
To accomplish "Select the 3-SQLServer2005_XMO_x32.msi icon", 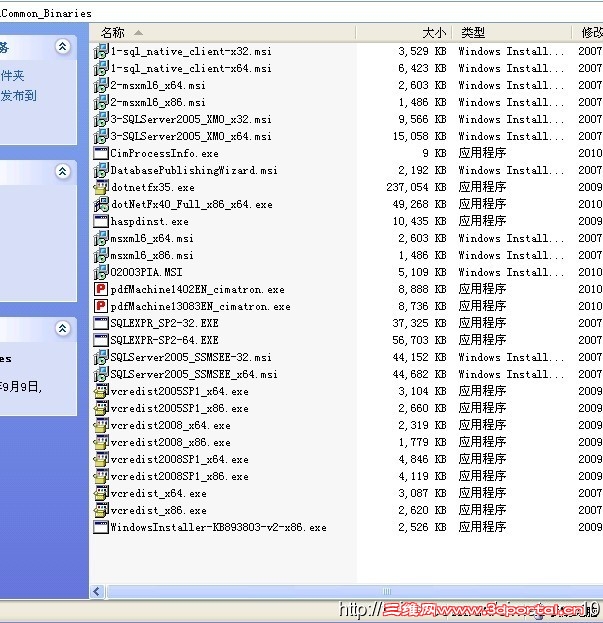I will pos(101,119).
